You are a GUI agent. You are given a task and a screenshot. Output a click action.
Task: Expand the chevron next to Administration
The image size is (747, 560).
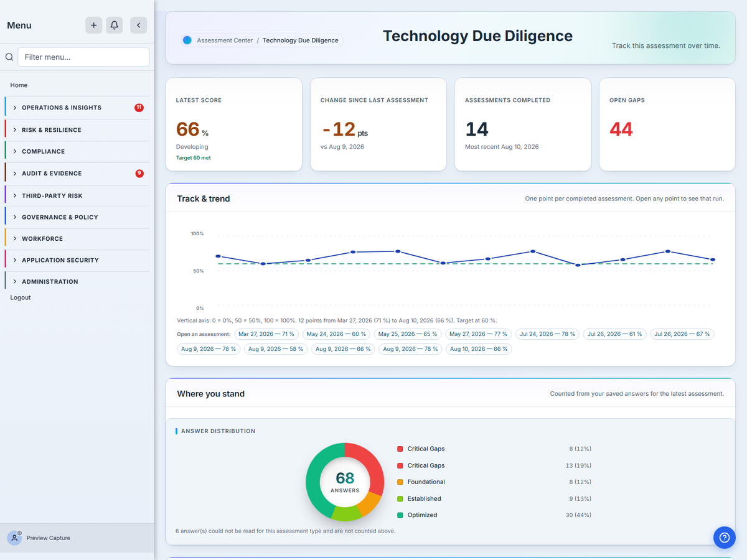pyautogui.click(x=15, y=282)
